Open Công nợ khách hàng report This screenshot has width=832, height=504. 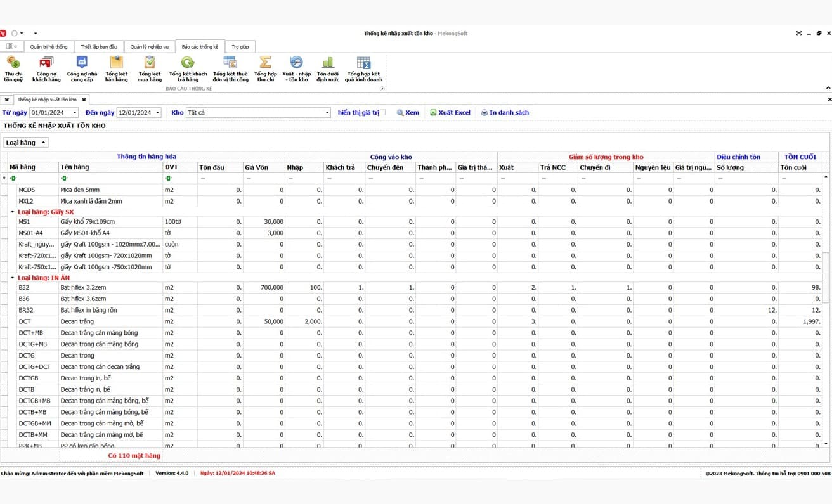(46, 69)
